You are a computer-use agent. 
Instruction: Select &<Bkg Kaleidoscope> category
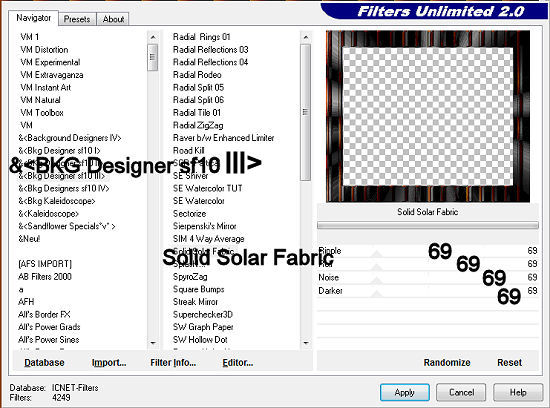point(57,201)
